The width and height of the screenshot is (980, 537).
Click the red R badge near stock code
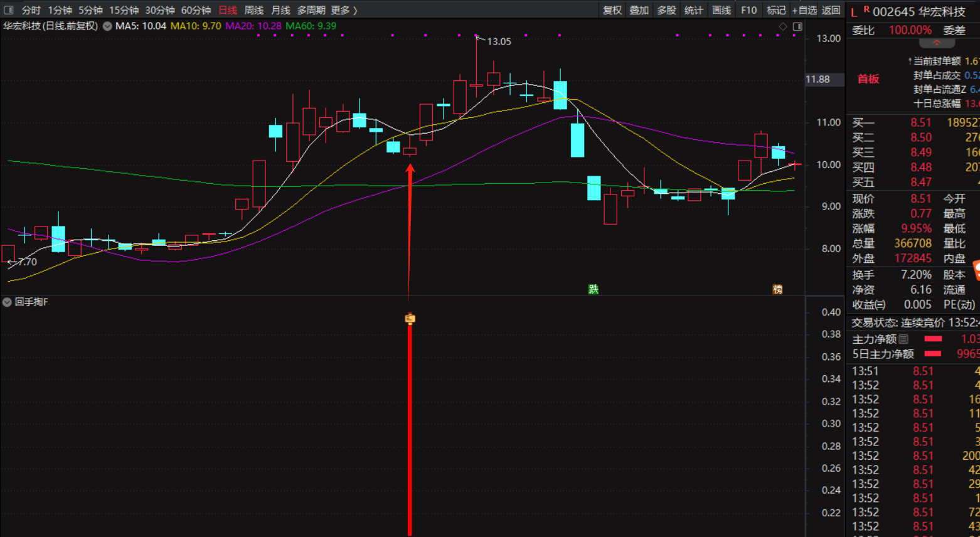(866, 9)
